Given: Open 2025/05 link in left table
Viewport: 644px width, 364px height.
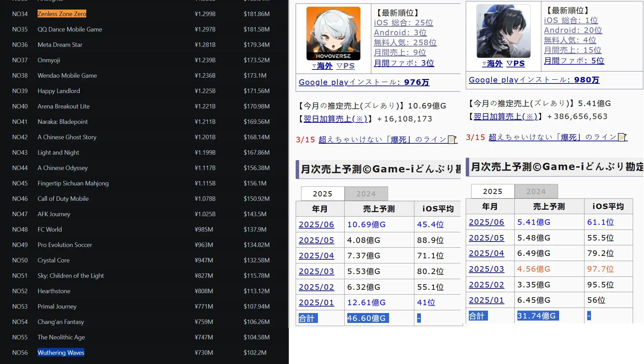Looking at the screenshot, I should click(316, 240).
